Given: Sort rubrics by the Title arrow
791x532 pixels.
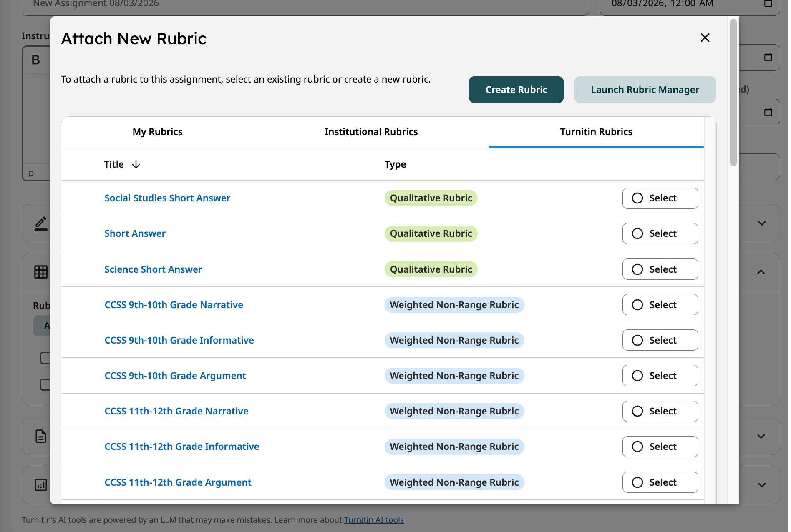Looking at the screenshot, I should click(136, 164).
